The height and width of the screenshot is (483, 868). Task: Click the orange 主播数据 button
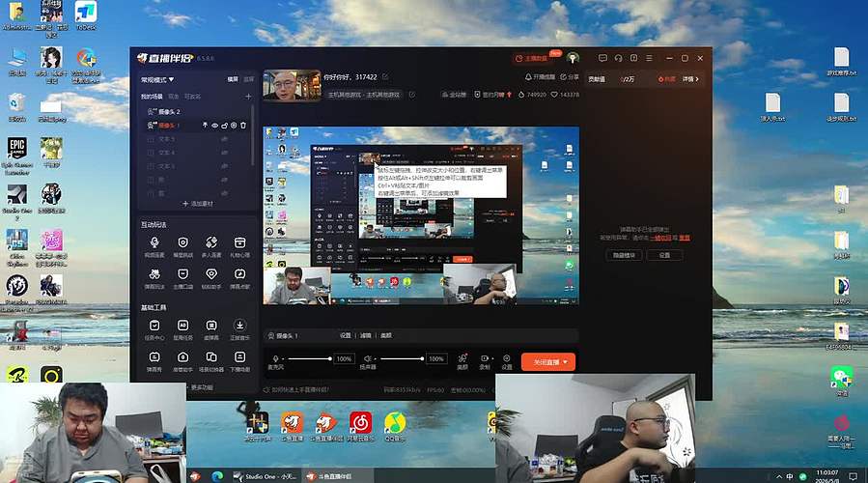(531, 58)
